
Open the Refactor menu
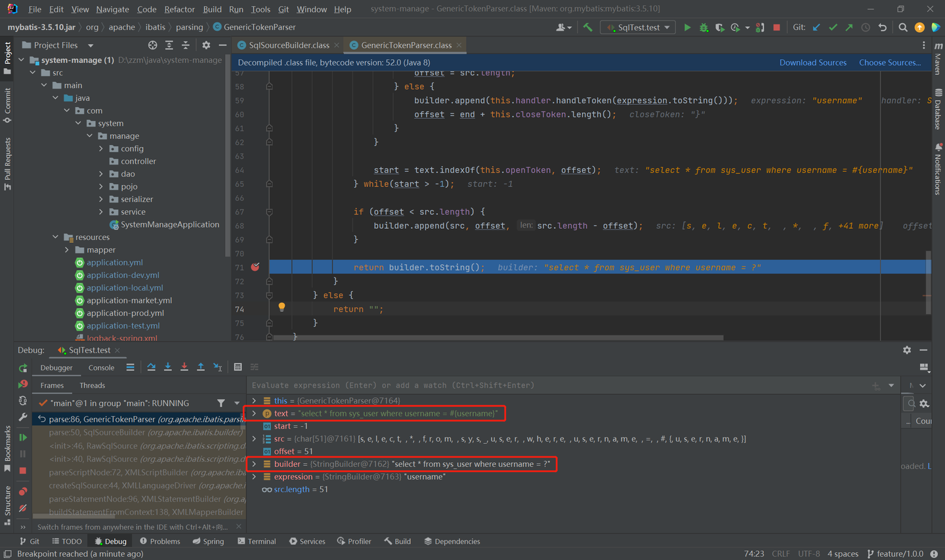coord(179,9)
